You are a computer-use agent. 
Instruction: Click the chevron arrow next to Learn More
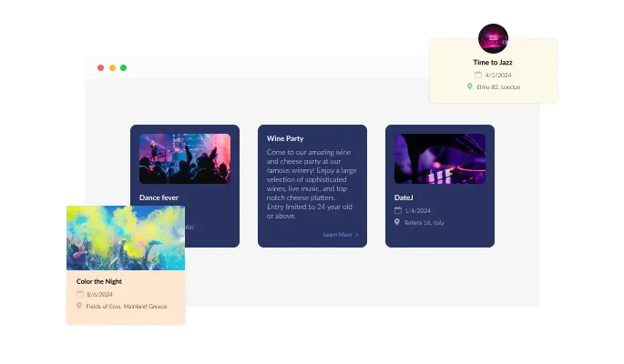tap(357, 235)
